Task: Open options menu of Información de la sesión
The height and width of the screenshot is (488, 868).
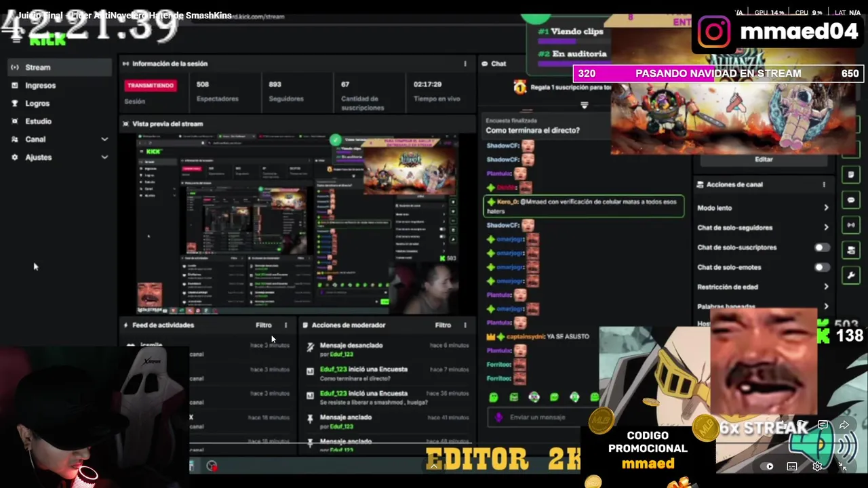Action: [x=465, y=64]
